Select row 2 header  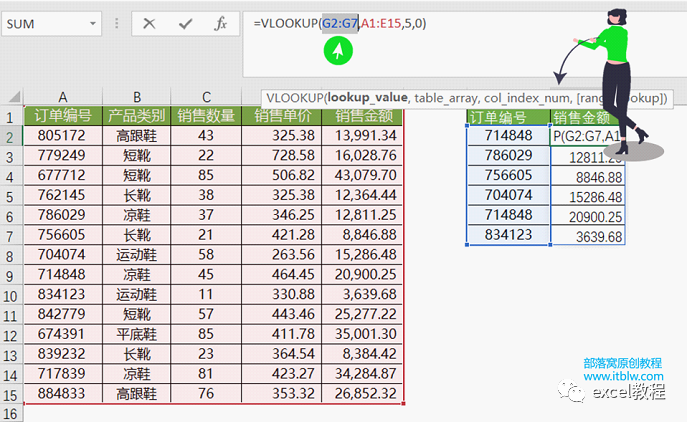point(11,137)
